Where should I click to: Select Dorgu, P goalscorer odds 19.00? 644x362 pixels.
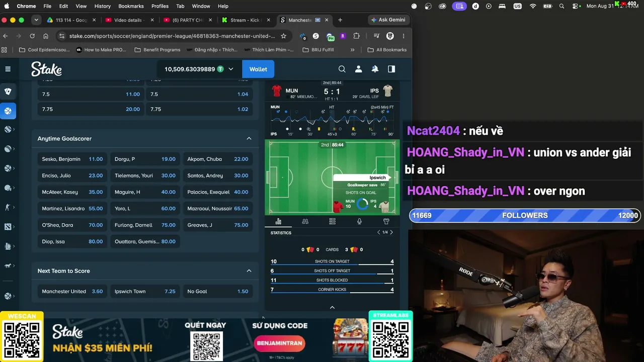click(x=145, y=159)
